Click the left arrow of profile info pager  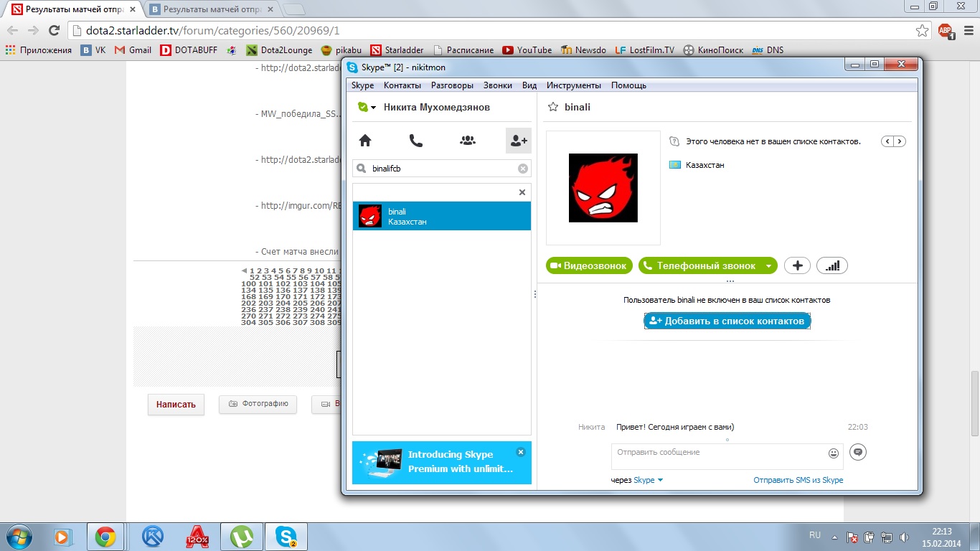point(888,141)
